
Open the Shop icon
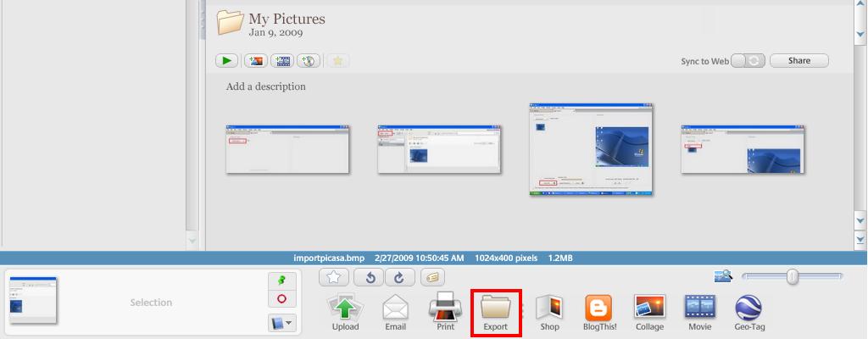pyautogui.click(x=549, y=307)
